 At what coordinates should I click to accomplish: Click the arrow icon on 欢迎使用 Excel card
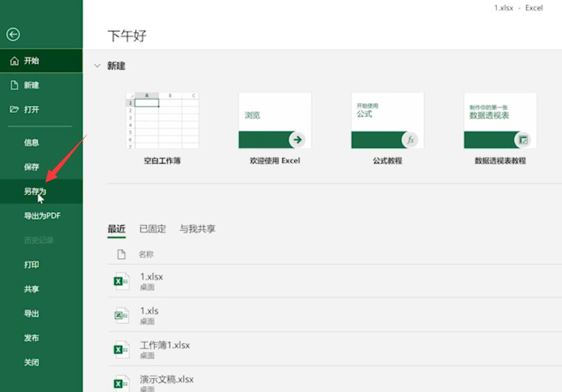(297, 140)
